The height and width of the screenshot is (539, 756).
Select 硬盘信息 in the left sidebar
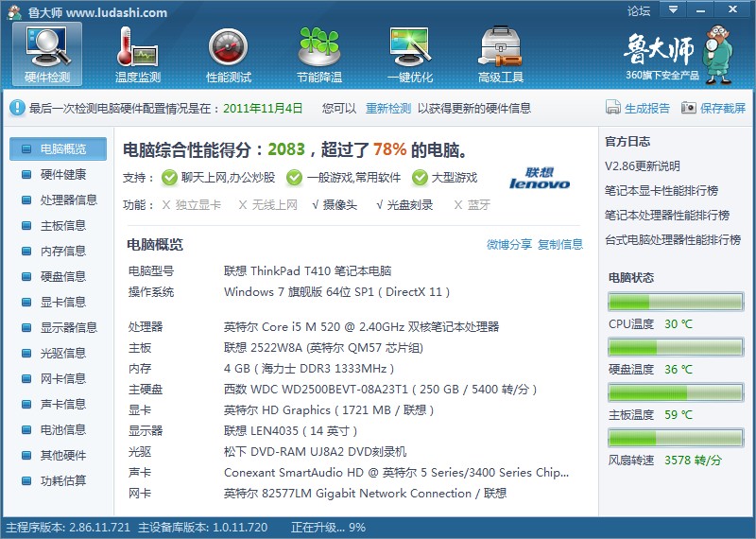62,276
